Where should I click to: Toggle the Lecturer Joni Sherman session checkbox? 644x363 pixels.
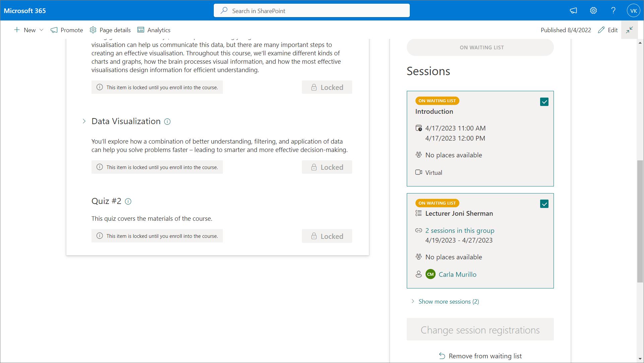point(544,204)
